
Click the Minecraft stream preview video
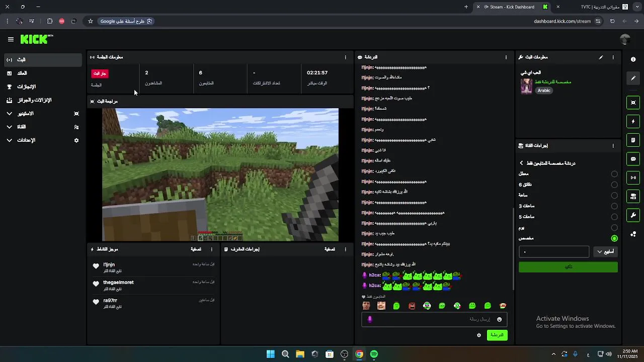coord(220,174)
